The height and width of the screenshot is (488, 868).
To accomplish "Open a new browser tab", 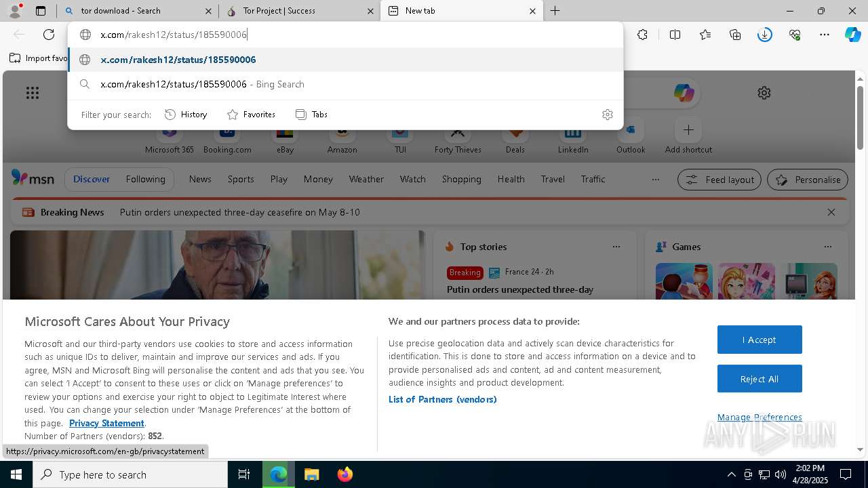I will (555, 11).
